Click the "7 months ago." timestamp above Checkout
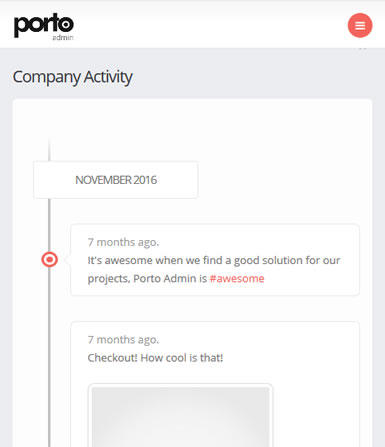This screenshot has height=447, width=385. point(123,340)
